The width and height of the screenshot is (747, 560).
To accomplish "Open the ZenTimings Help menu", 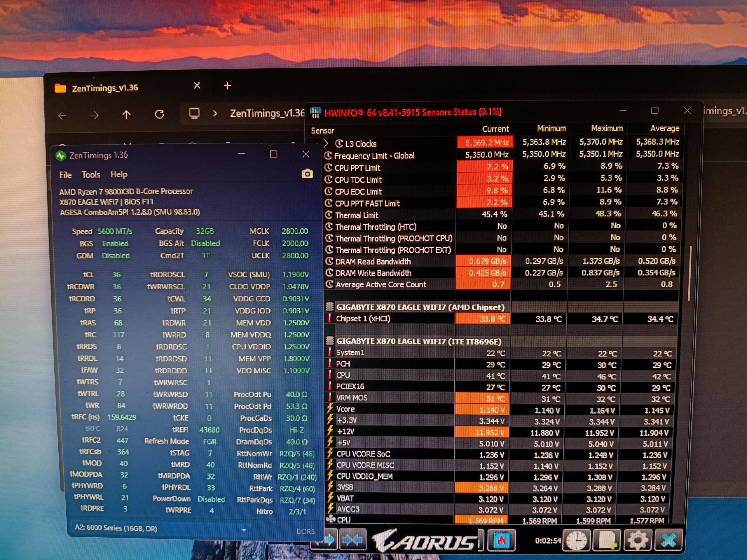I will (119, 174).
